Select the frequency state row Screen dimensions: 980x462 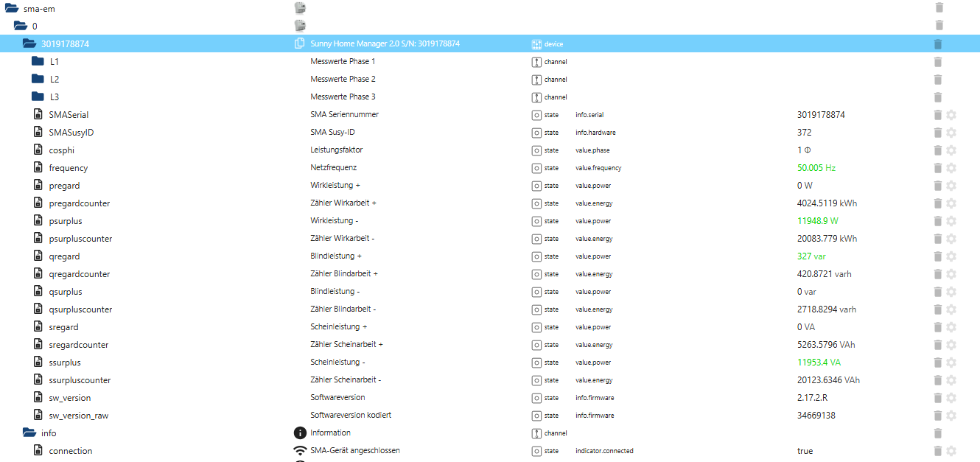point(490,168)
